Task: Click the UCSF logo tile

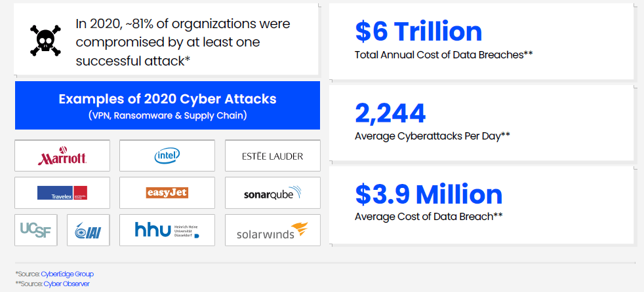Action: point(35,230)
